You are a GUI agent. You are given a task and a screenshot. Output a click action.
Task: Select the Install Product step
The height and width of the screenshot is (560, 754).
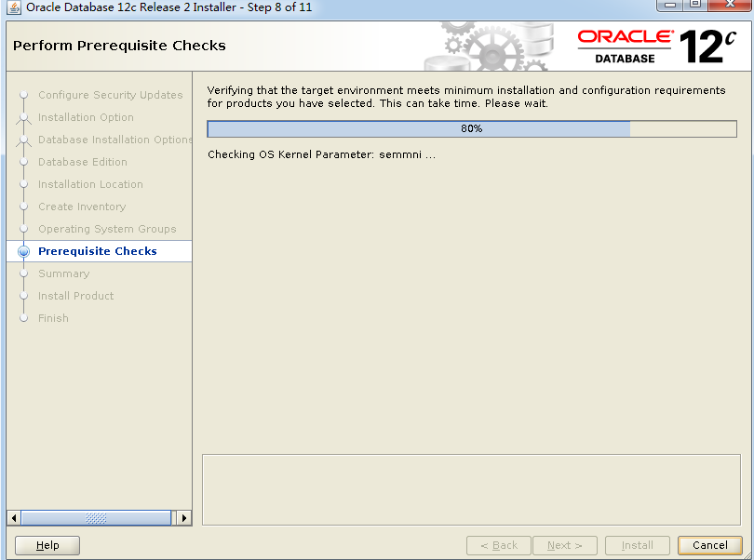(x=76, y=296)
